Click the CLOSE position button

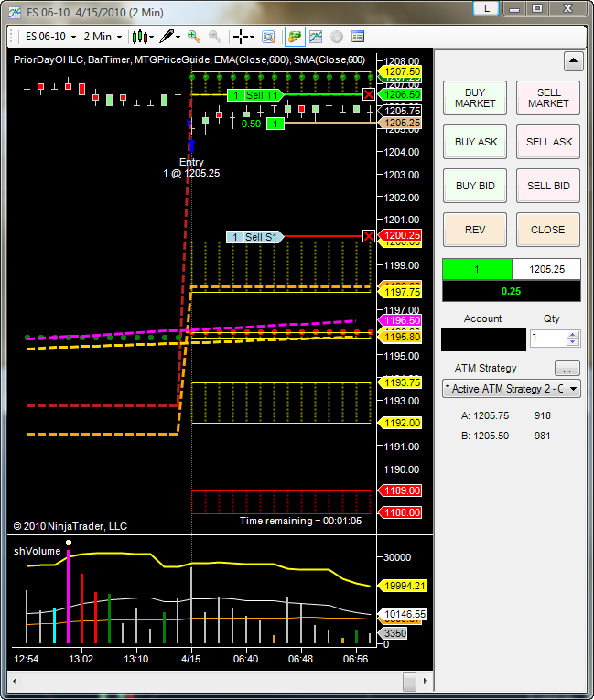548,230
